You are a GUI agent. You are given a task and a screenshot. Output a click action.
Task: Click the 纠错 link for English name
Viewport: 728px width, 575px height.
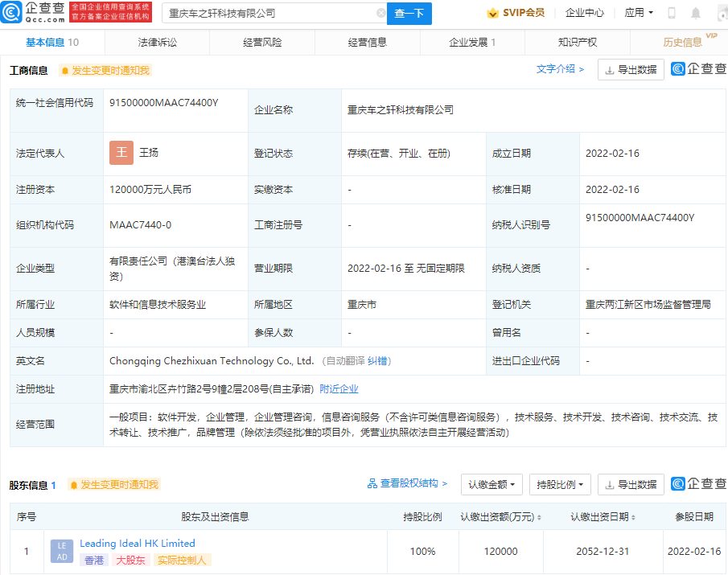pyautogui.click(x=377, y=361)
